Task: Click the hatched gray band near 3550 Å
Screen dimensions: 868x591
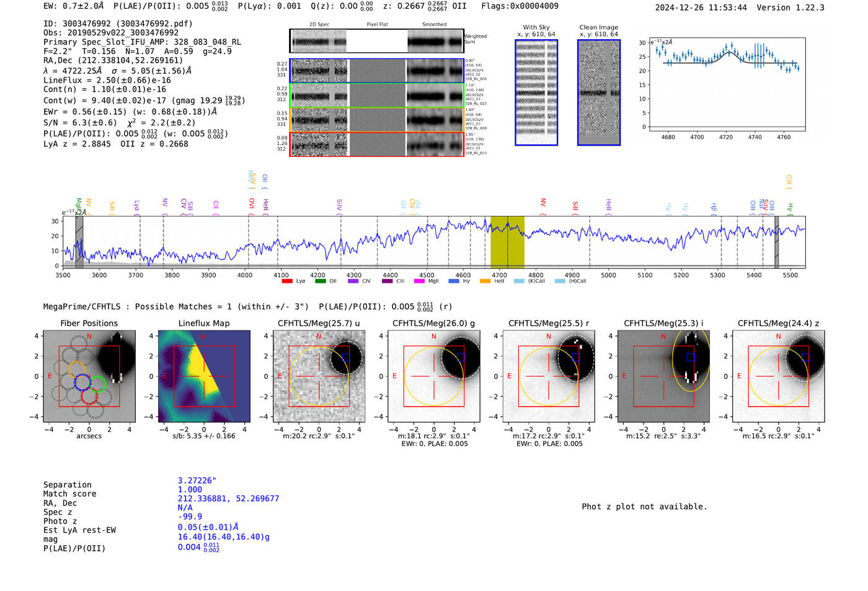Action: coord(79,242)
